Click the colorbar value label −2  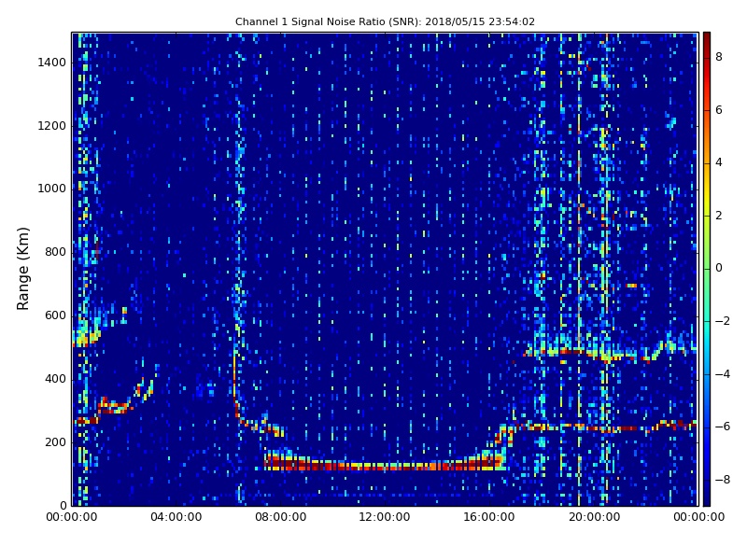click(x=723, y=321)
